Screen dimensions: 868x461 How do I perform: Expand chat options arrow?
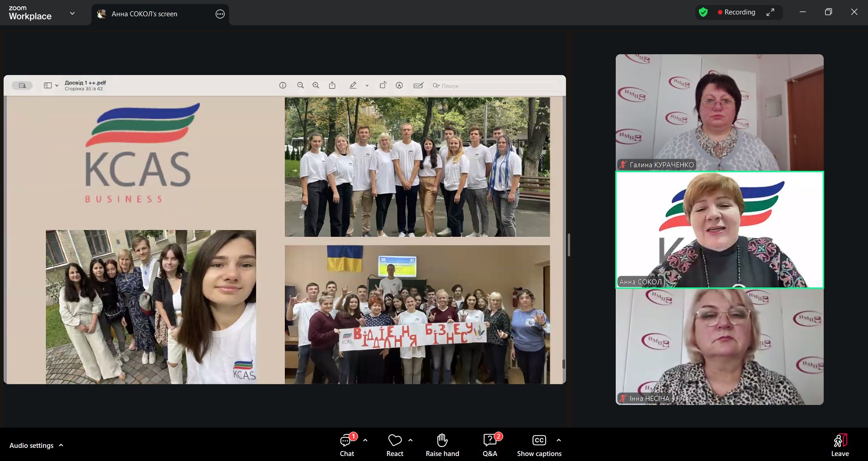tap(365, 440)
